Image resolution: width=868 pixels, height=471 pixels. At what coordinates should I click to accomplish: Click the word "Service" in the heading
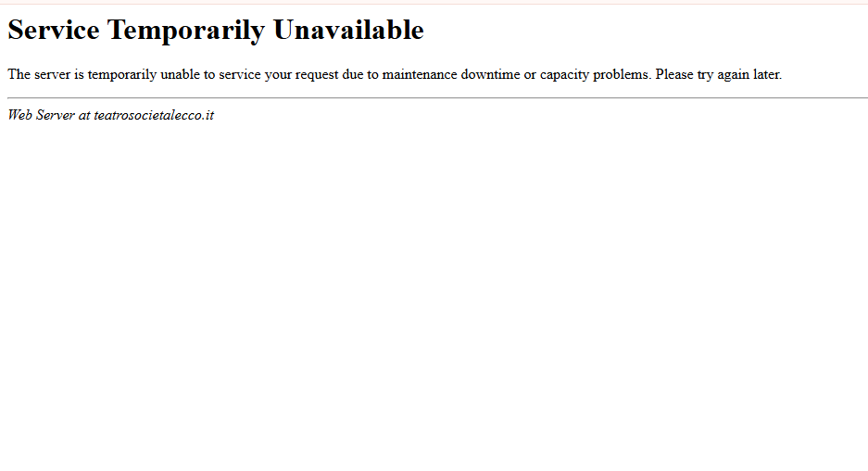point(54,30)
